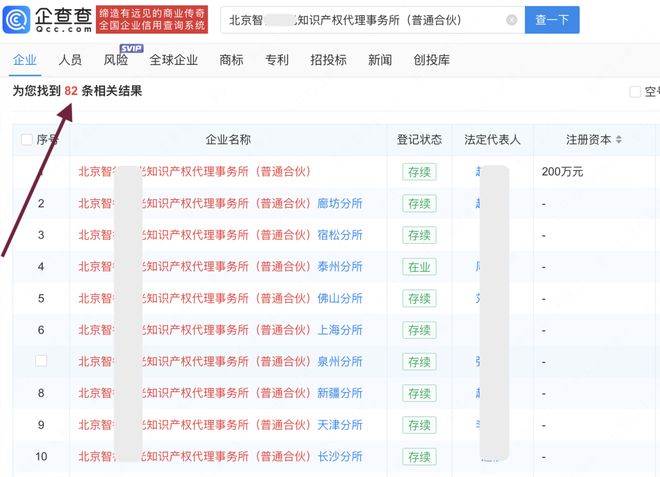Open the 天津分所 company link

[x=221, y=424]
